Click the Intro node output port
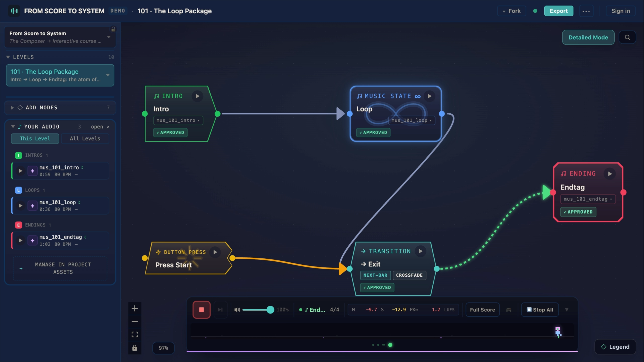Screen dimensions: 644x362 tap(218, 114)
